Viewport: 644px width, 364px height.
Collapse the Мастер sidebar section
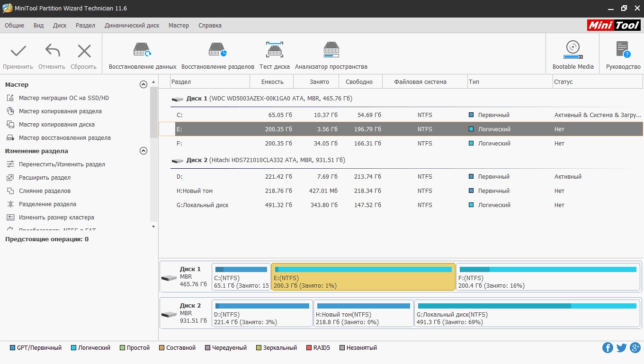pos(143,85)
